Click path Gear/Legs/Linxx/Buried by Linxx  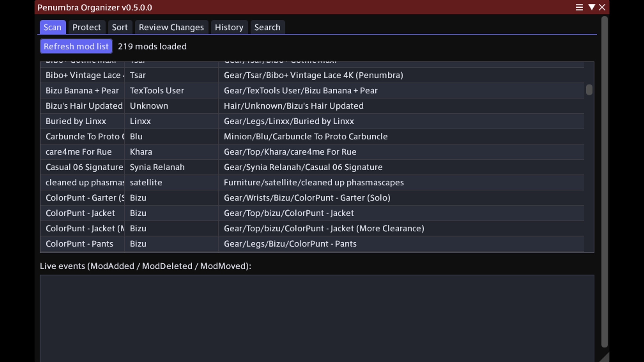[x=289, y=121]
